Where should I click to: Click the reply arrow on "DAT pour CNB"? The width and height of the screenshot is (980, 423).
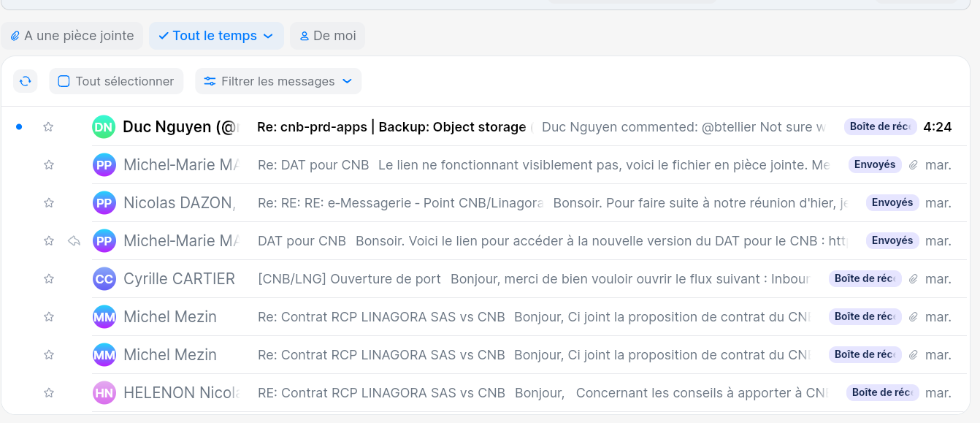click(x=74, y=240)
